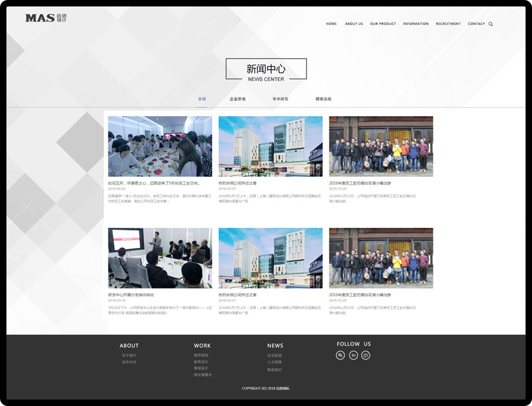Open the Weibo follow icon
The width and height of the screenshot is (532, 406).
coord(366,355)
